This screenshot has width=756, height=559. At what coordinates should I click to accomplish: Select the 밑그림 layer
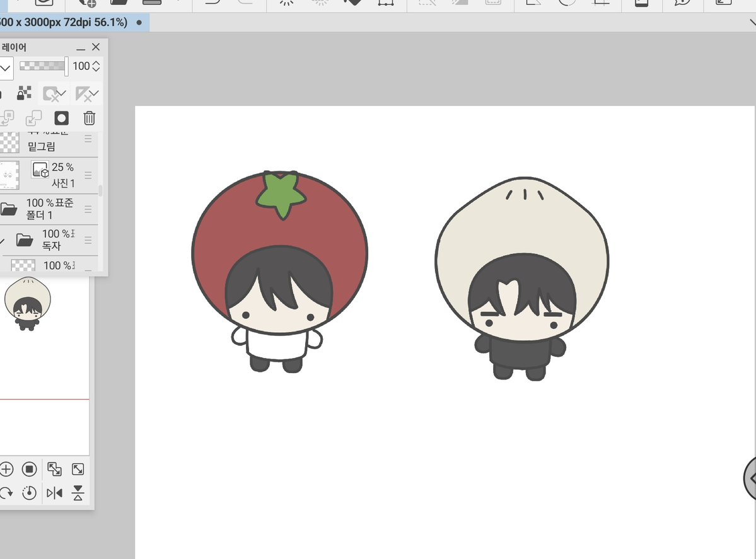click(48, 144)
